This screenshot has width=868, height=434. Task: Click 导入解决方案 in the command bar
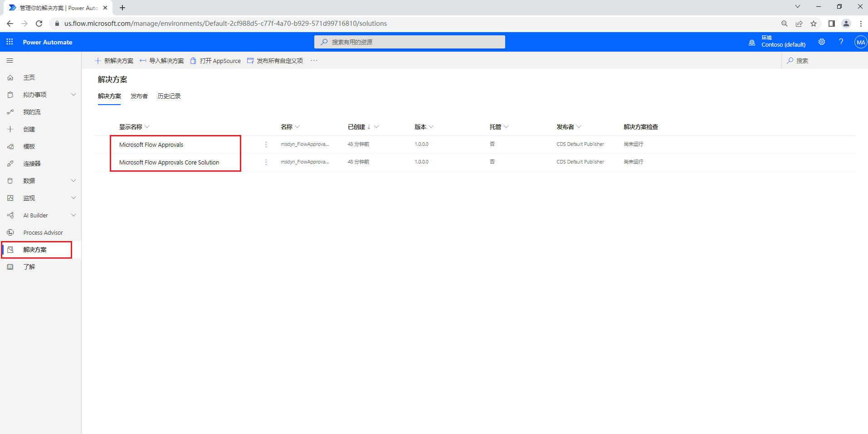162,61
